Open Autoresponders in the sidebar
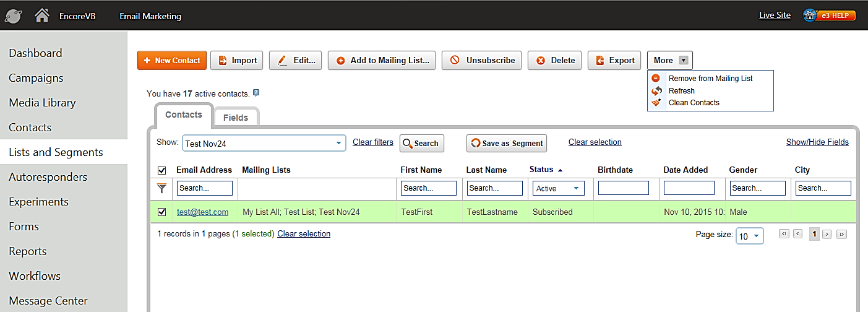 (48, 177)
